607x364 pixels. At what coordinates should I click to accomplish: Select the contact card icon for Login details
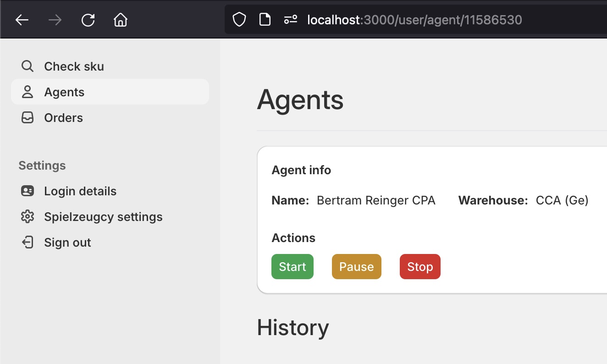coord(28,191)
